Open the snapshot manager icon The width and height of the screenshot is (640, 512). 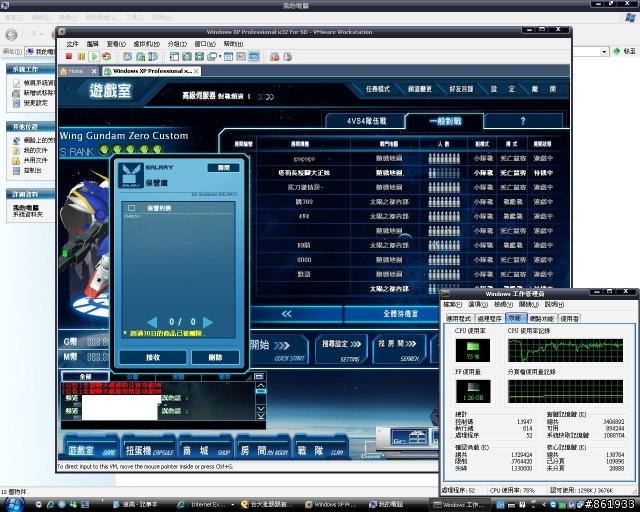(153, 56)
